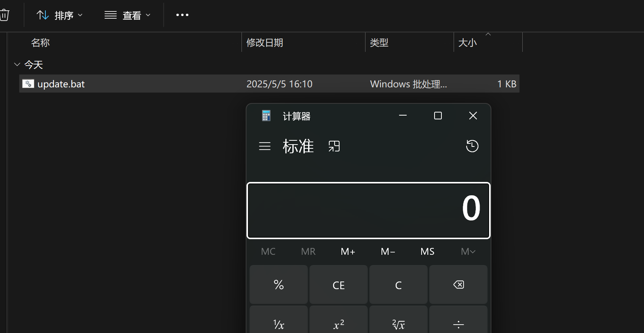Collapse the 今天 group chevron
This screenshot has height=333, width=644.
[x=17, y=64]
